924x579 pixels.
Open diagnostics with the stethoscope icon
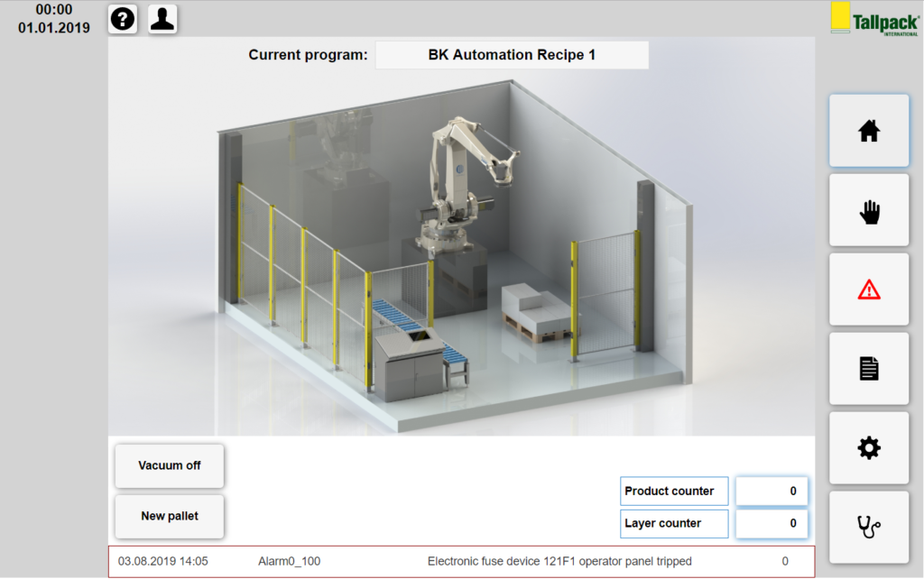point(868,527)
